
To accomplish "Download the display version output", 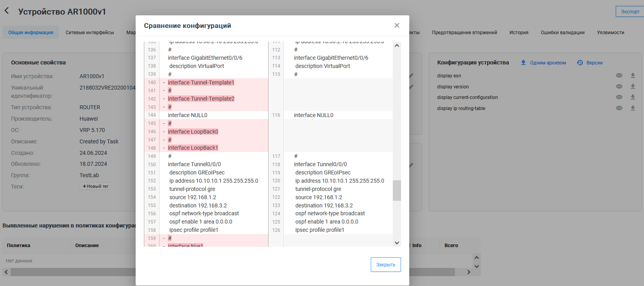I will pos(633,86).
